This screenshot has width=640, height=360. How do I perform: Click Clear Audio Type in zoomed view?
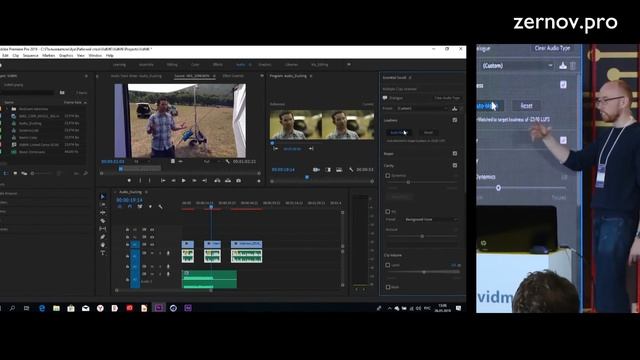(552, 48)
